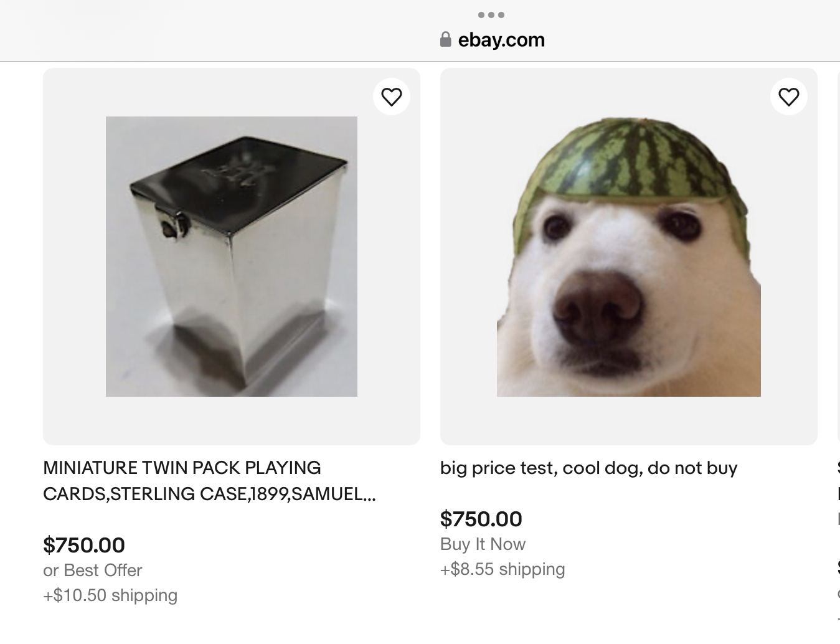Open the silver card case product photo
This screenshot has width=840, height=644.
coord(232,257)
